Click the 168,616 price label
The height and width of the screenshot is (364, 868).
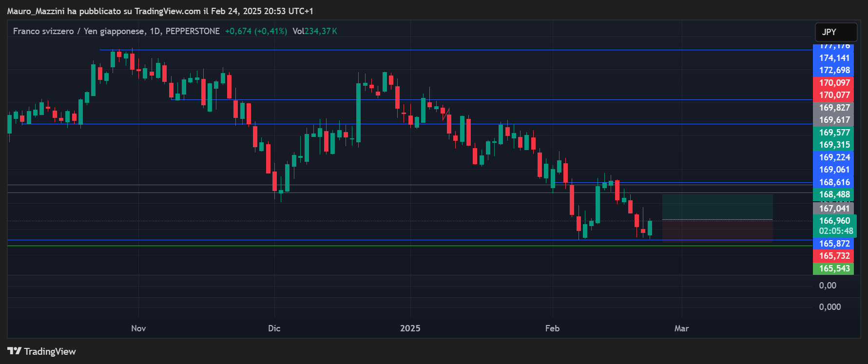click(x=833, y=182)
